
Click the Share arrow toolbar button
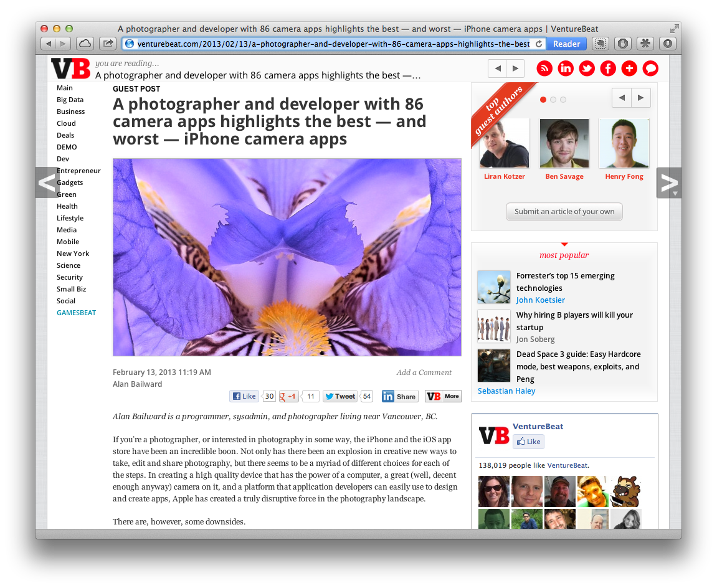(108, 44)
